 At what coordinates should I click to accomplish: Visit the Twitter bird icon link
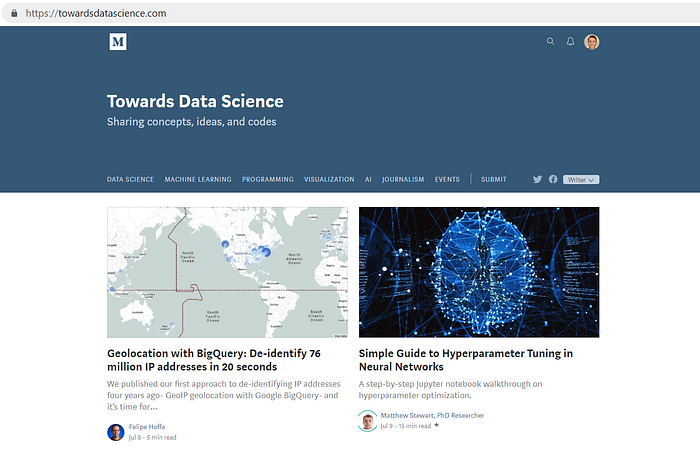click(537, 179)
